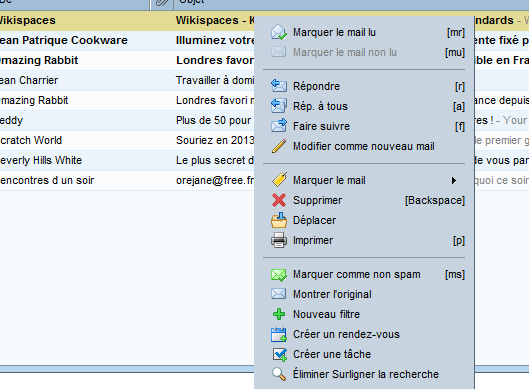The width and height of the screenshot is (529, 389).
Task: Click the Déplacer folder icon
Action: [x=279, y=220]
